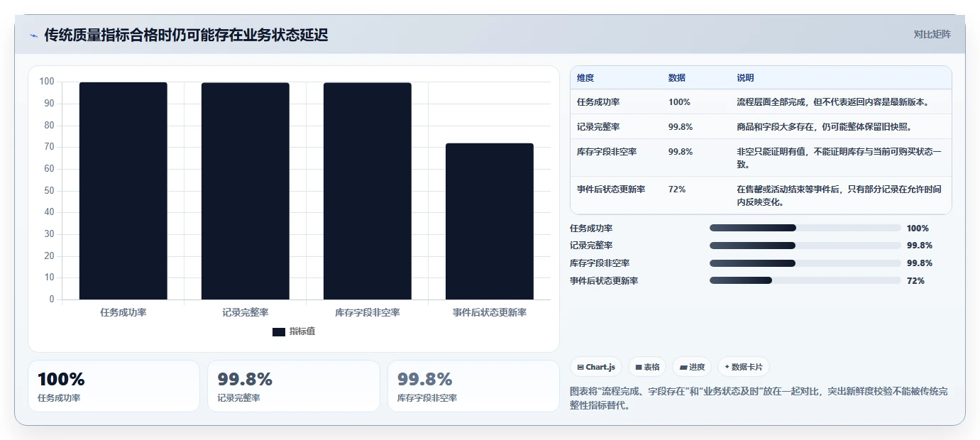
Task: Click the 事件后状态更新率 progress bar
Action: [805, 280]
